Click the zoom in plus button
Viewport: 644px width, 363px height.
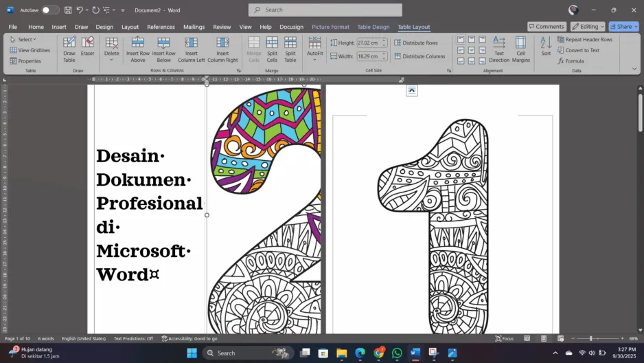(622, 338)
